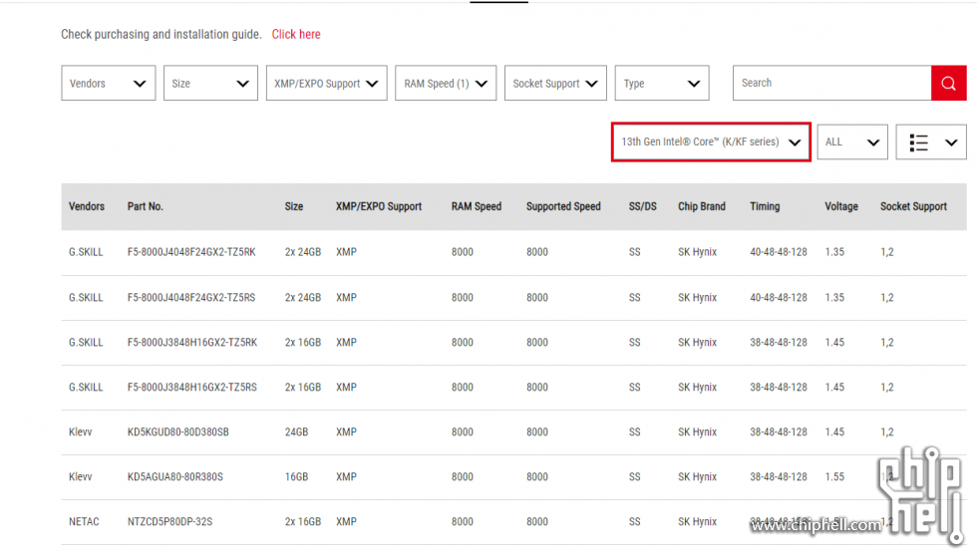Click the XMP/EXPO Support column header
977x560 pixels.
point(379,206)
